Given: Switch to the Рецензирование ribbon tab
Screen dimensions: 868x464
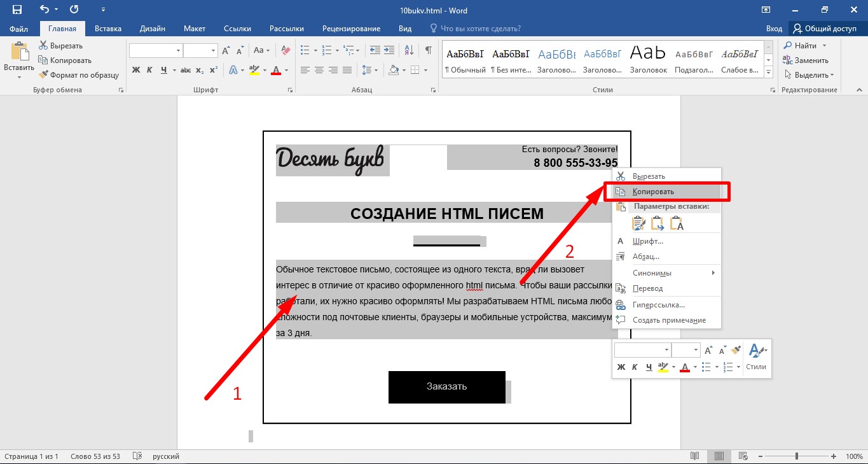Looking at the screenshot, I should [x=351, y=29].
